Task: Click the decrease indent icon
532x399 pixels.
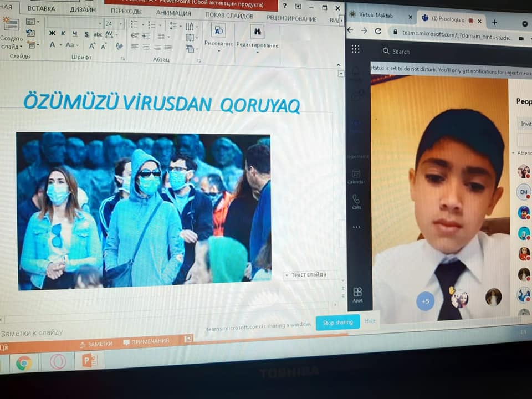Action: point(135,35)
